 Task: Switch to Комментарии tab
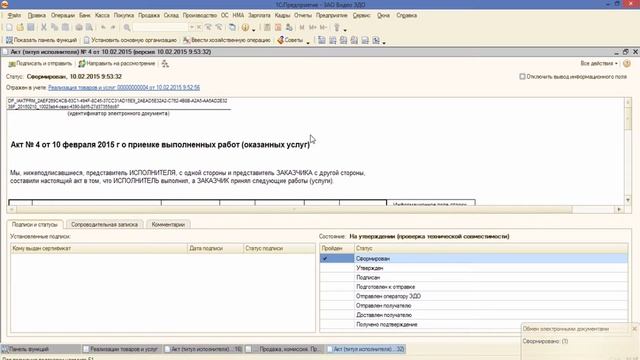point(168,224)
